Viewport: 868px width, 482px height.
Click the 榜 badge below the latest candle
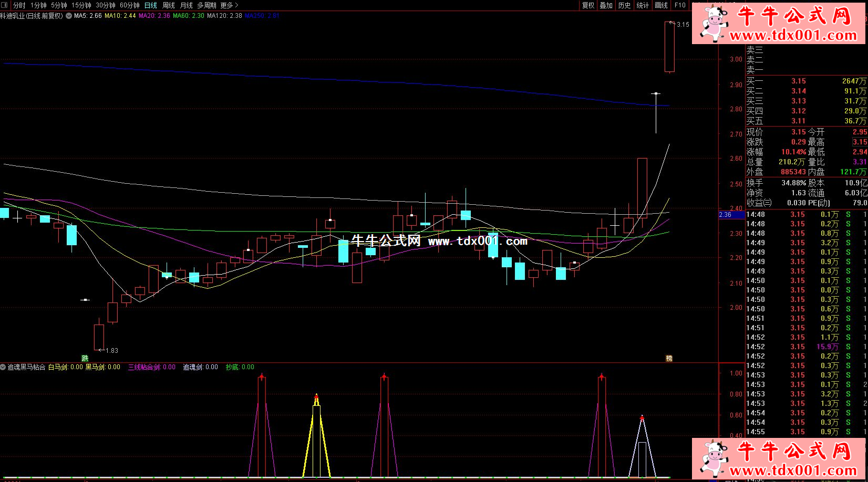point(669,358)
